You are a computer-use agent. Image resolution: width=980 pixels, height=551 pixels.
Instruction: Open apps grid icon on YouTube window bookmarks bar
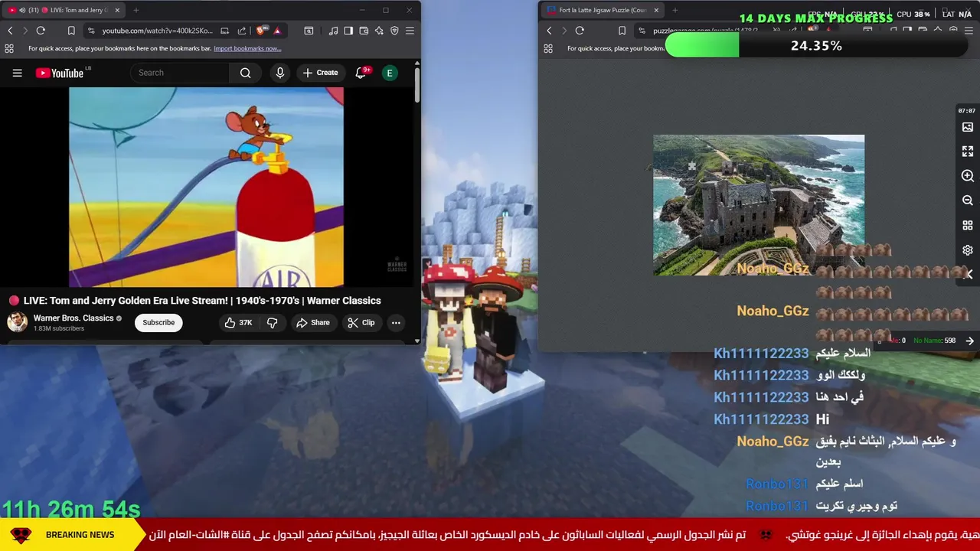click(x=9, y=48)
